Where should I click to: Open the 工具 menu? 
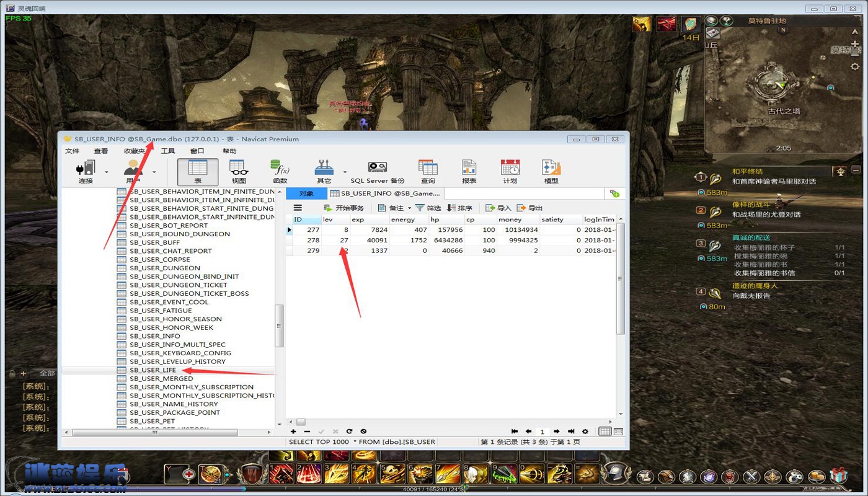pos(168,151)
